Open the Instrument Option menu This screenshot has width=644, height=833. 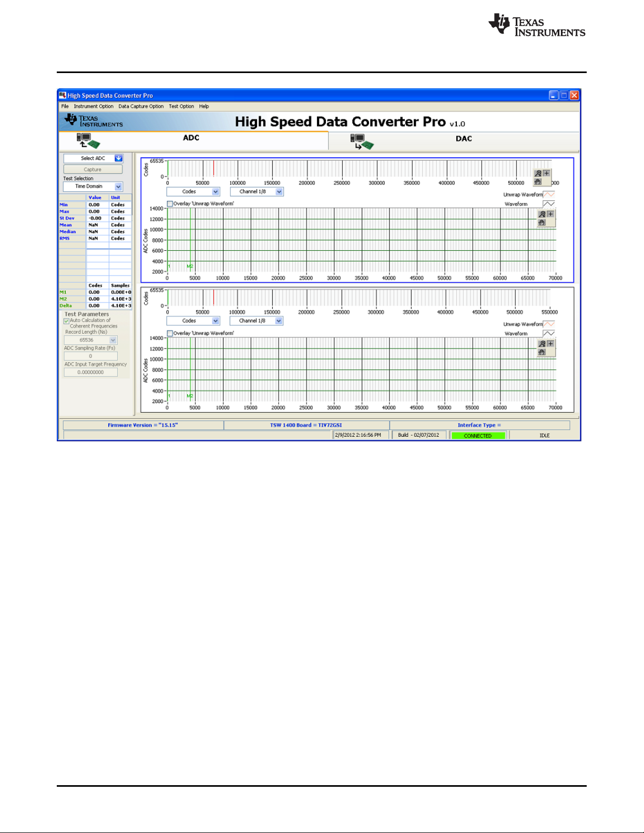94,106
